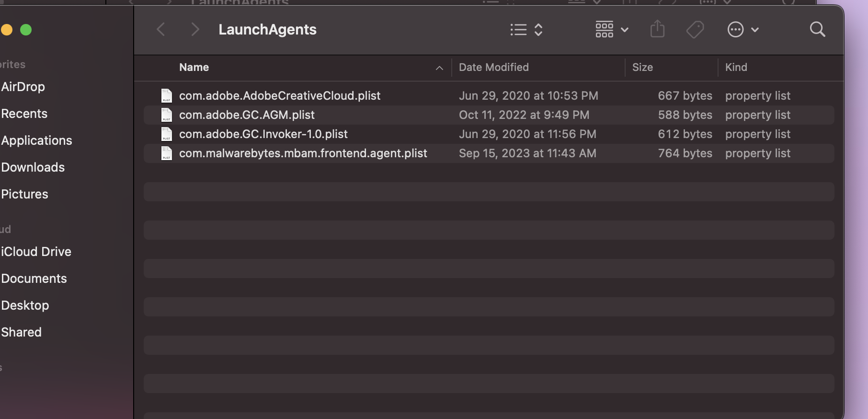This screenshot has height=419, width=868.
Task: Open the list view switcher
Action: tap(526, 30)
